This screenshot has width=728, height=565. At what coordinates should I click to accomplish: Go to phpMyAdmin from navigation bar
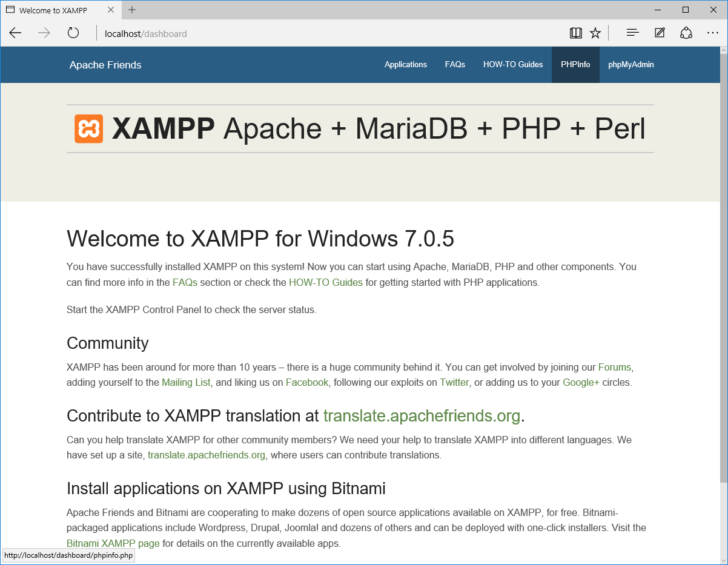(x=630, y=65)
